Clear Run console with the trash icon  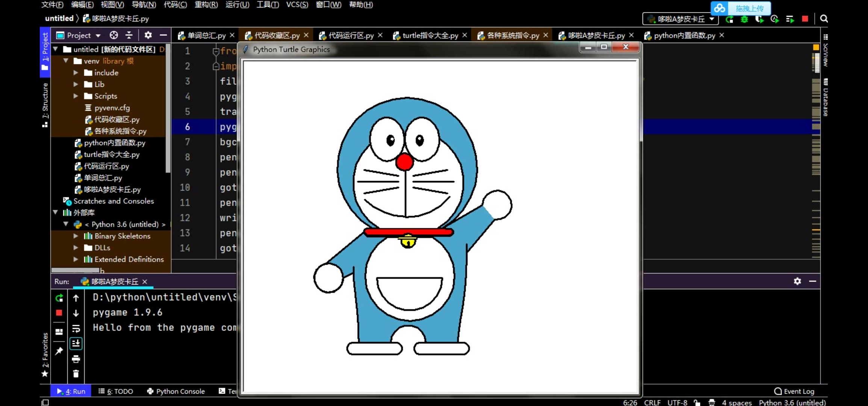[76, 374]
